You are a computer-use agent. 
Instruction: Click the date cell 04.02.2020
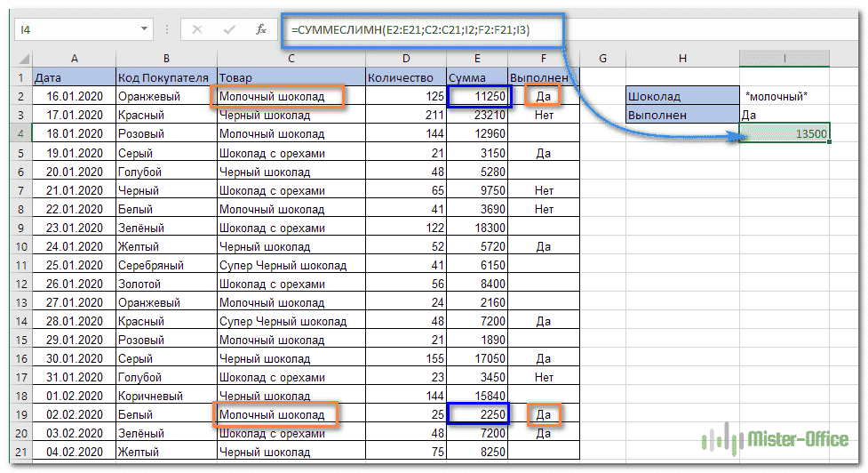[x=74, y=452]
